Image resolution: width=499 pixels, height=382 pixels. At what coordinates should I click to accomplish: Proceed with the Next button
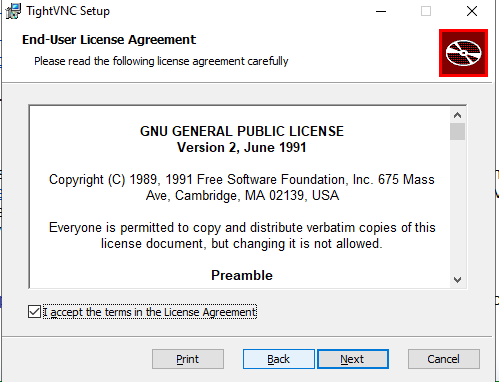tap(353, 359)
